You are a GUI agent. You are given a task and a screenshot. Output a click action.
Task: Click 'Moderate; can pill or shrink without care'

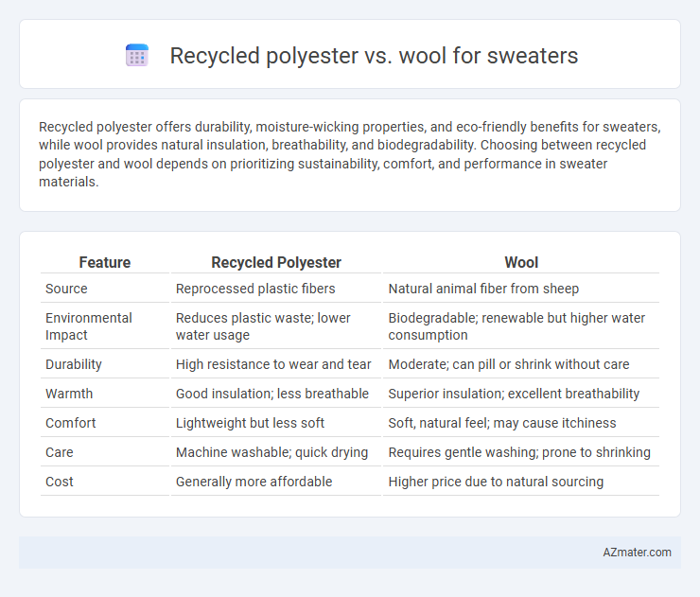point(509,364)
